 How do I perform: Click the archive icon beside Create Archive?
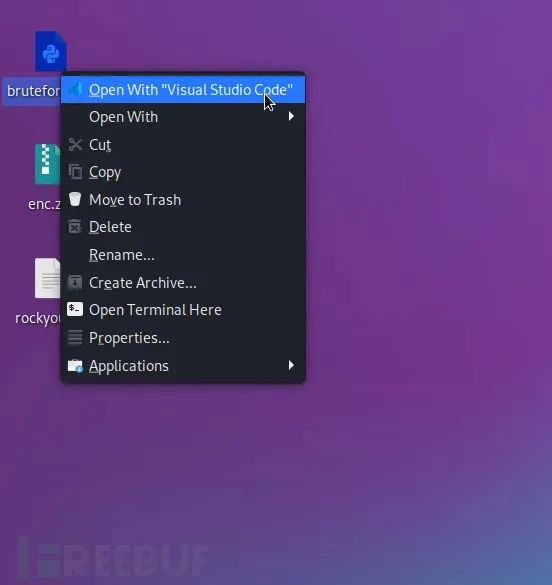[75, 282]
